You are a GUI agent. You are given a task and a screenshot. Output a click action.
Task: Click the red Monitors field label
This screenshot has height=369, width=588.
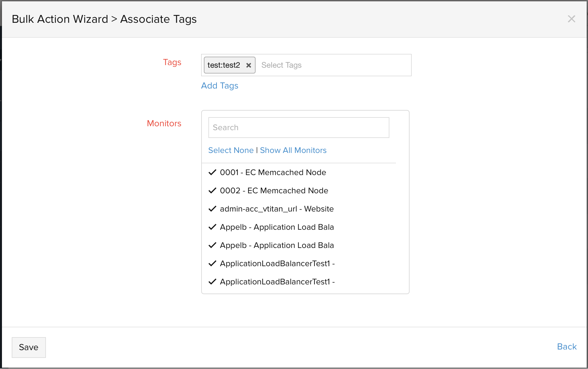(x=164, y=123)
